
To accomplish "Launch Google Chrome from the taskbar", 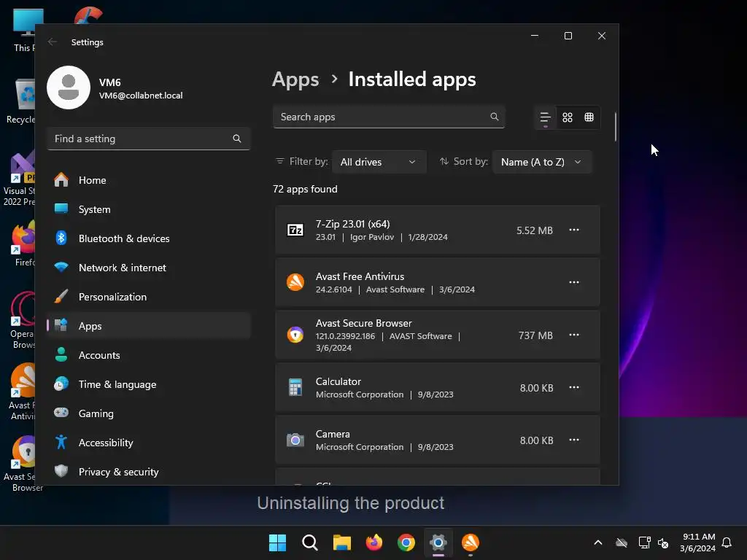I will [406, 542].
